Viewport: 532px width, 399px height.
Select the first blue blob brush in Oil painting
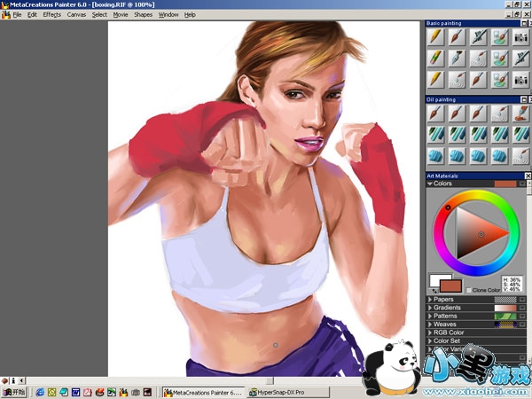click(x=435, y=154)
